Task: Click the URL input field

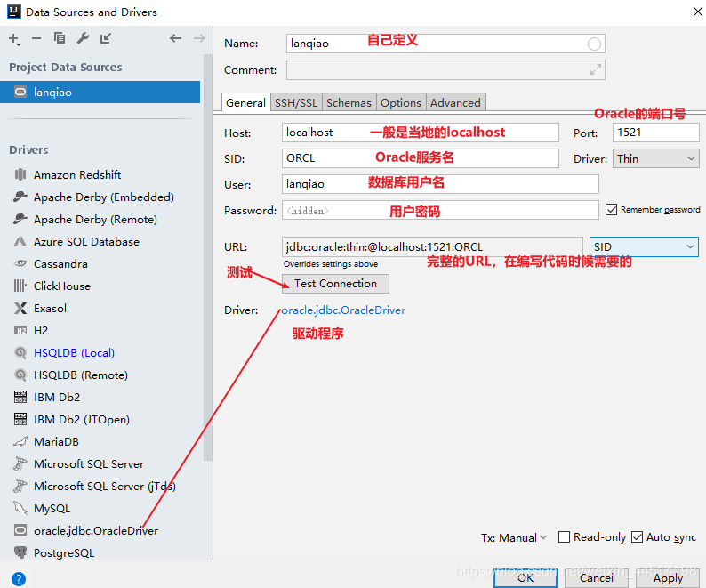Action: click(x=432, y=247)
